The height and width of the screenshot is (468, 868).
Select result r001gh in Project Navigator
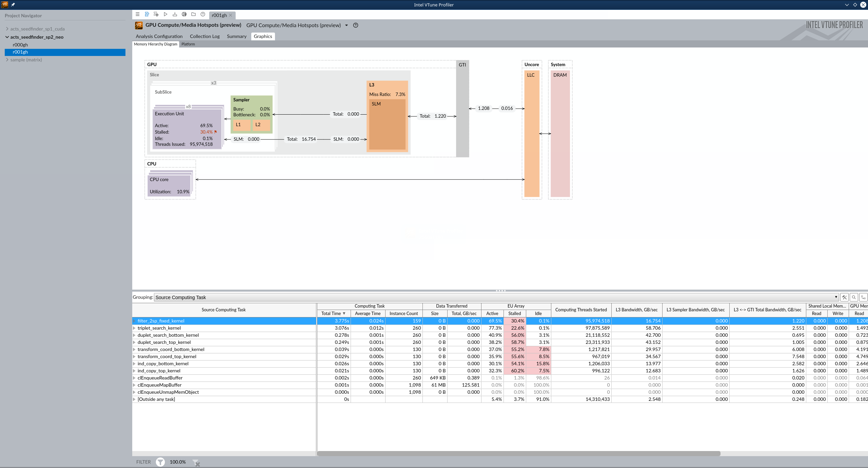[65, 52]
